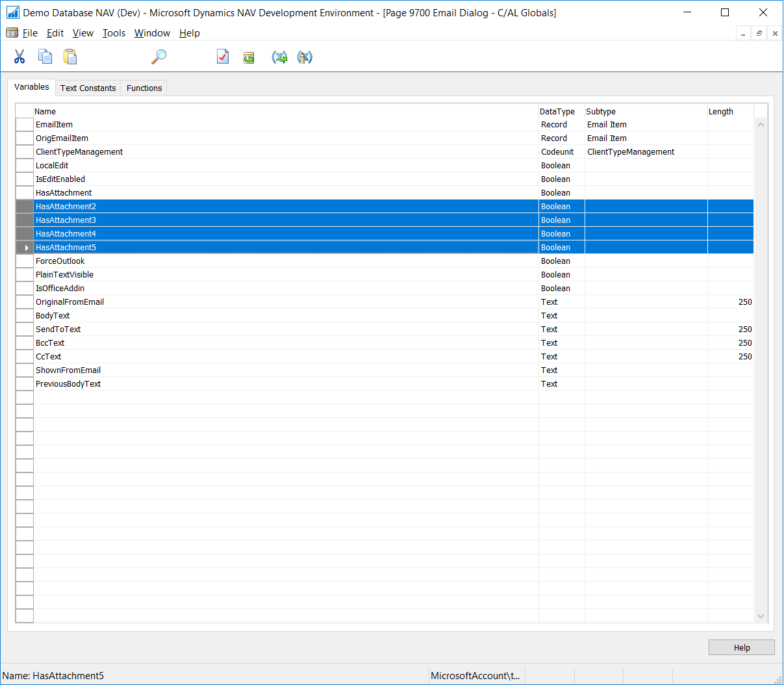The height and width of the screenshot is (685, 784).
Task: Click Subtype cell of OrigEmailItem row
Action: pyautogui.click(x=645, y=138)
